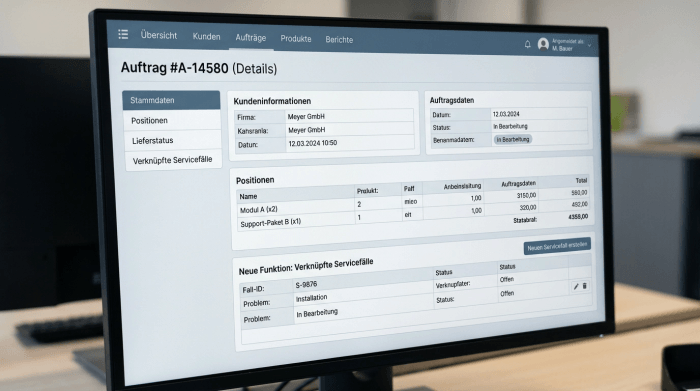Click the Firma field value Meyer GmbH
The width and height of the screenshot is (700, 391).
point(306,116)
